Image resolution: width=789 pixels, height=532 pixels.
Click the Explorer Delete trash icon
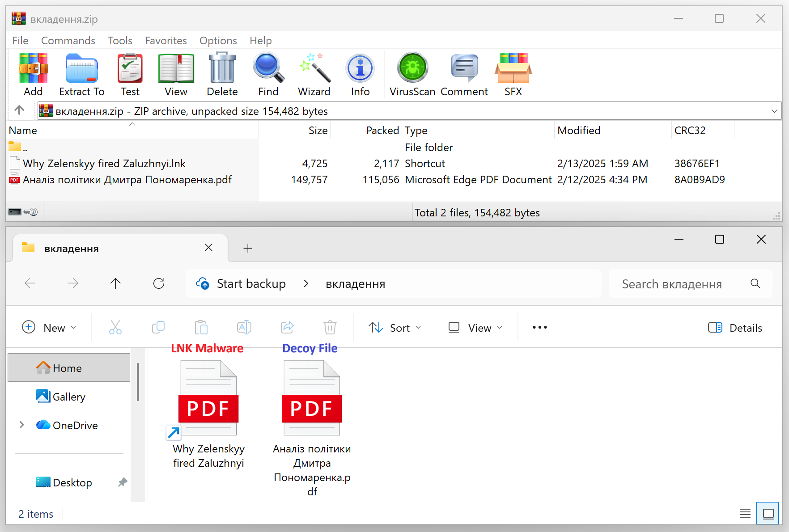click(x=330, y=328)
